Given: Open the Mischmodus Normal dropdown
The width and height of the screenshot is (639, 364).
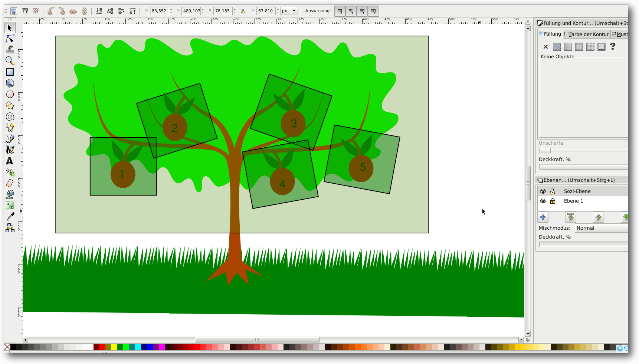Looking at the screenshot, I should click(601, 228).
